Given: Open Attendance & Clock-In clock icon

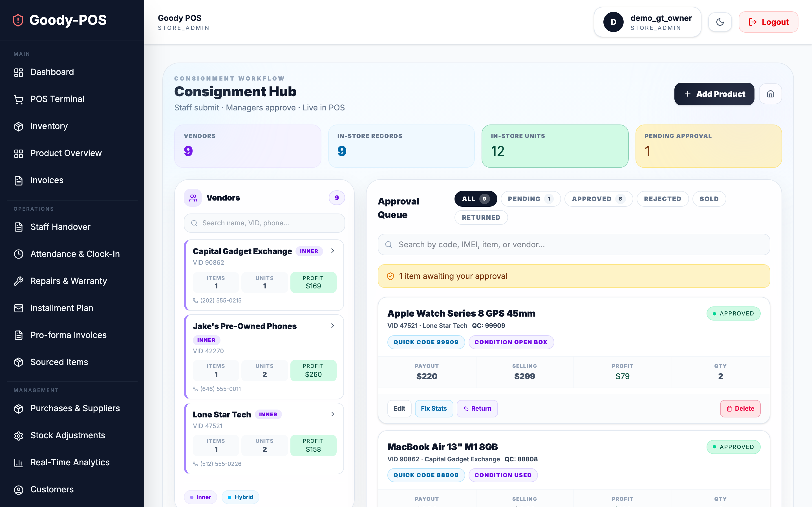Looking at the screenshot, I should click(19, 254).
